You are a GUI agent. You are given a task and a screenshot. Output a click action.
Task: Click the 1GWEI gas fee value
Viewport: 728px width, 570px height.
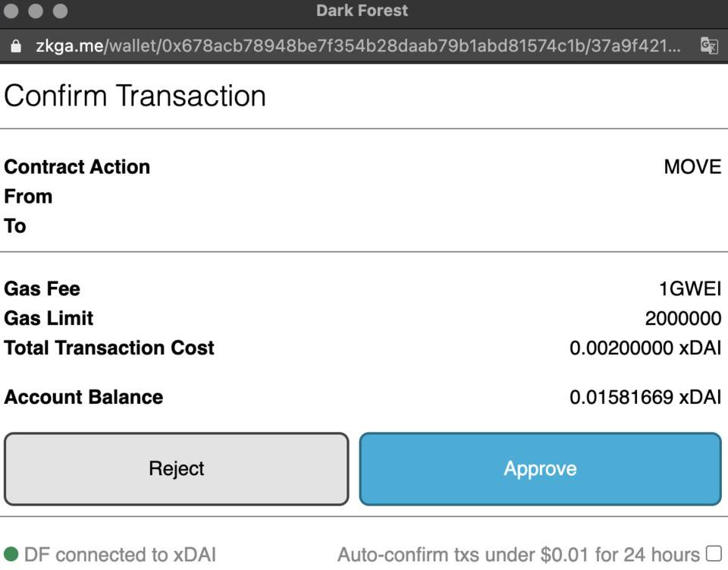pyautogui.click(x=689, y=289)
